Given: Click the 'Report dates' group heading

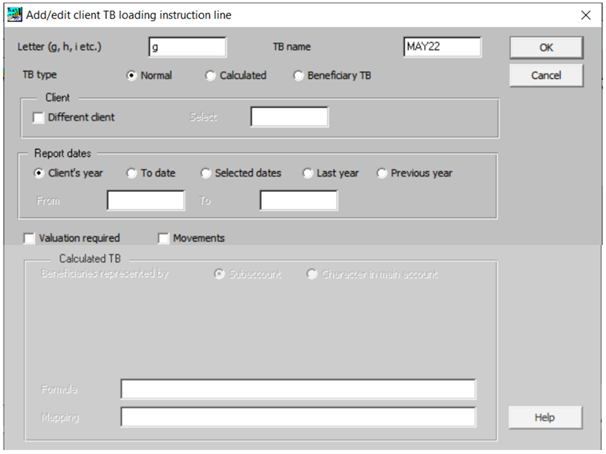Looking at the screenshot, I should pyautogui.click(x=63, y=153).
